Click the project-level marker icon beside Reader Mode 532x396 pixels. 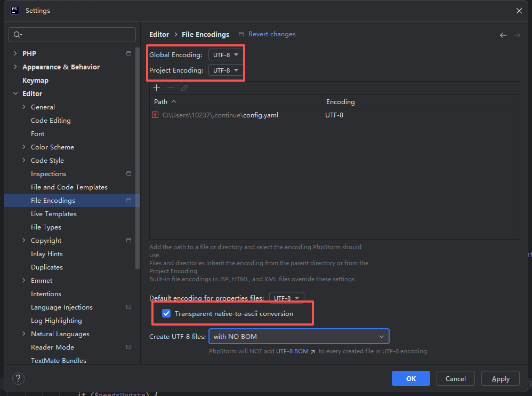128,347
